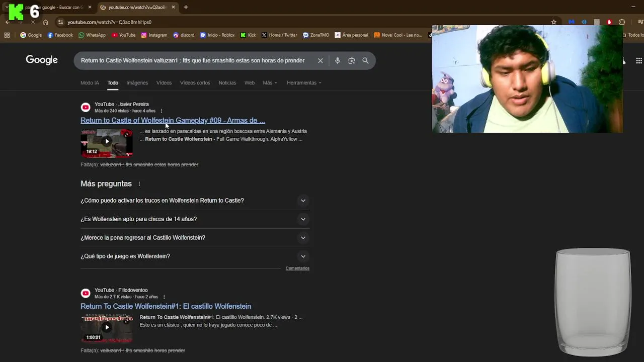
Task: Go to Google homepage via logo
Action: point(42,60)
